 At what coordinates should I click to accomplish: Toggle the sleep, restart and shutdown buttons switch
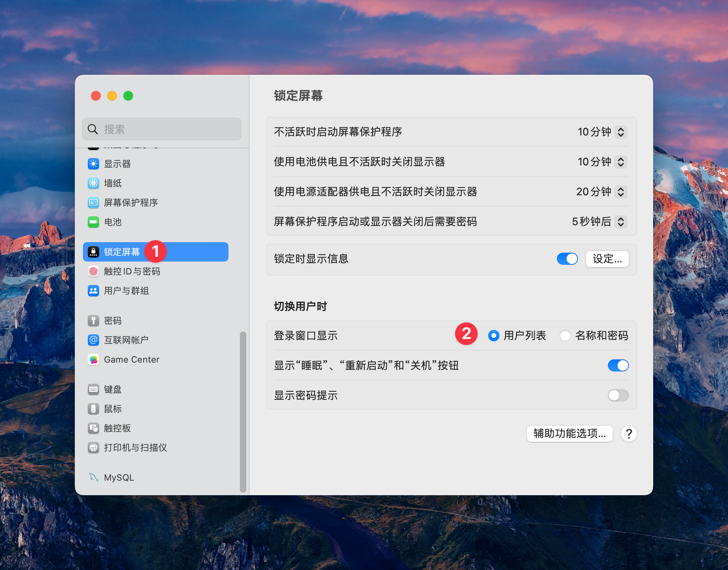[x=618, y=365]
